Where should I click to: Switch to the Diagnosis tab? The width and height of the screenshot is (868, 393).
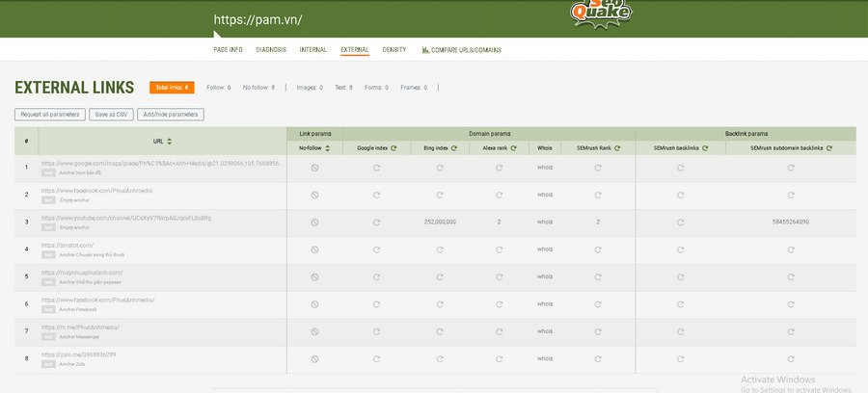pyautogui.click(x=271, y=49)
